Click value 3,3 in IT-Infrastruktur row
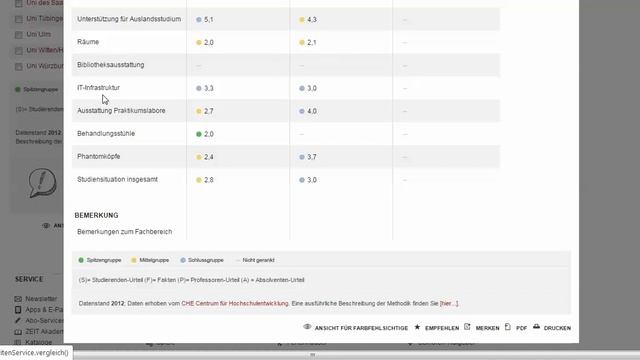 209,88
